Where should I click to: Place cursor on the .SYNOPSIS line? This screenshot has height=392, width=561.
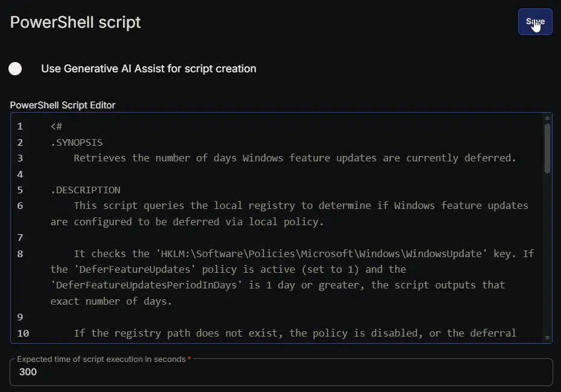[77, 143]
